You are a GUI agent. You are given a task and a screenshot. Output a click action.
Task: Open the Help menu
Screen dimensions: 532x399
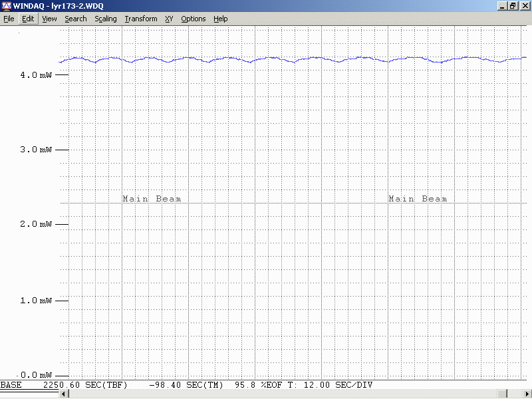220,19
